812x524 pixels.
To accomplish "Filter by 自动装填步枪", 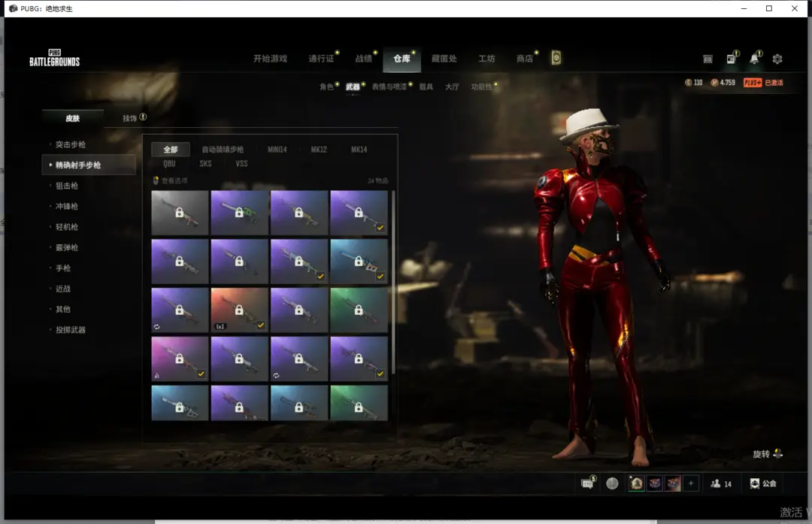I will [x=222, y=149].
